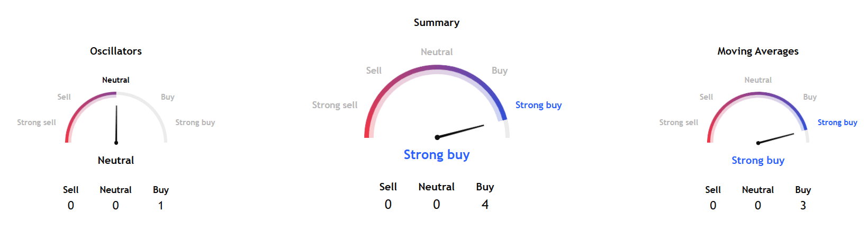Click Strong sell label on Moving Averages gauge

[x=678, y=122]
